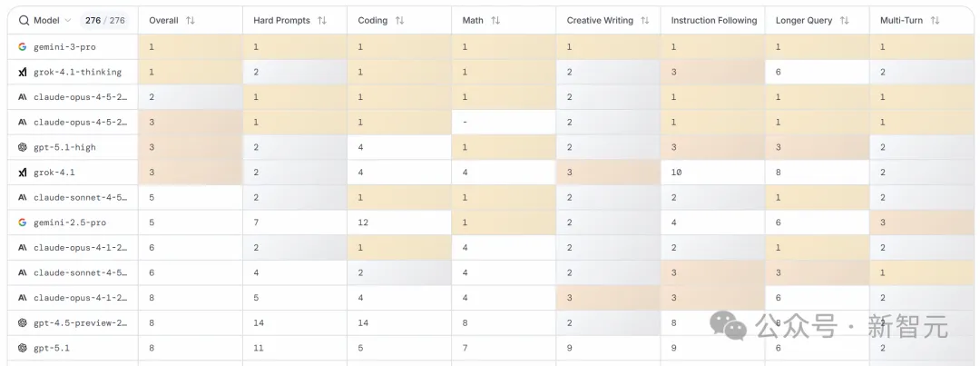The image size is (980, 366).
Task: Sort by the Hard Prompts column arrows
Action: pos(321,20)
